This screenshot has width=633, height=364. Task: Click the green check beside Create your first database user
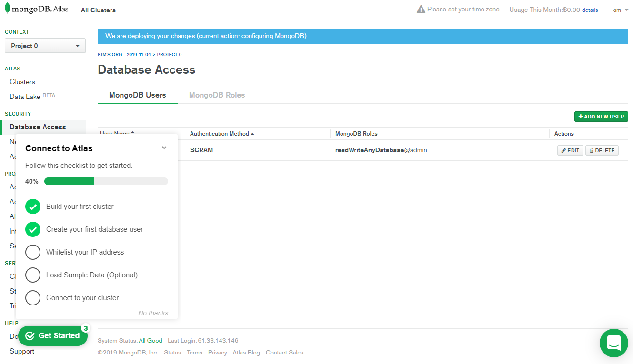coord(33,229)
